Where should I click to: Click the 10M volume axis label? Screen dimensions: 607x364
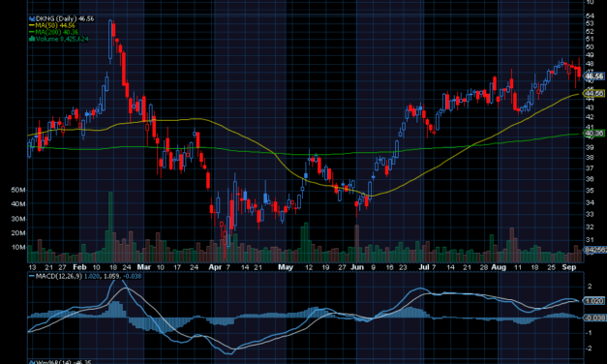tap(18, 247)
